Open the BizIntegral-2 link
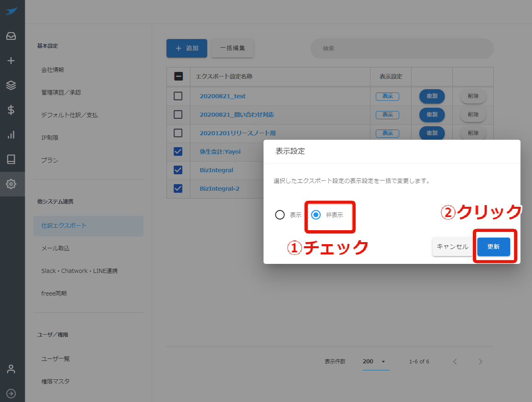This screenshot has width=532, height=402. (220, 189)
